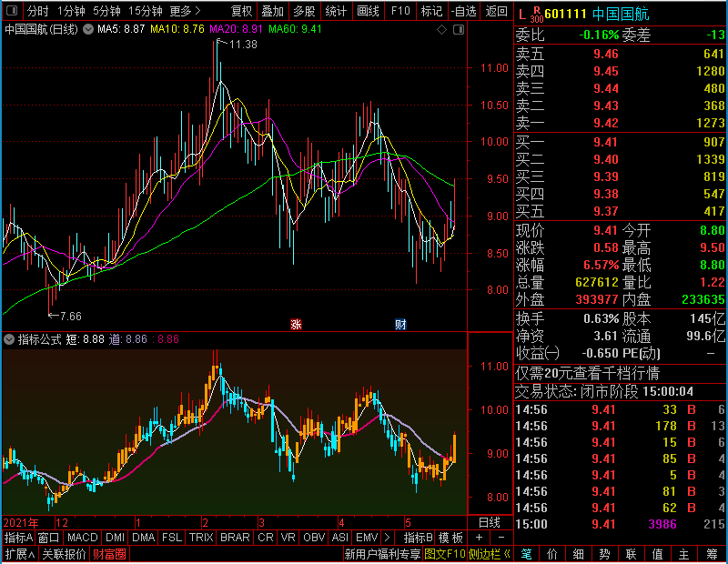
Task: Switch to the VR indicator
Action: (x=288, y=538)
